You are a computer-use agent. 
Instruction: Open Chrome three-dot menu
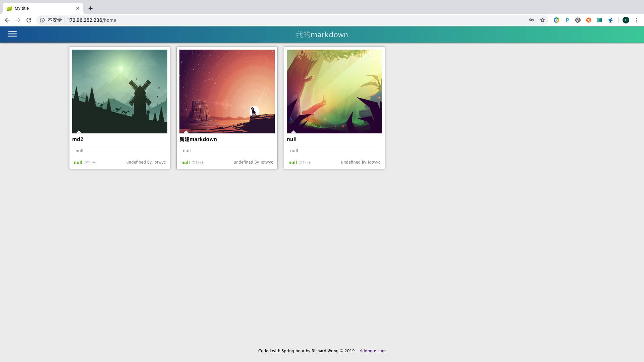pyautogui.click(x=637, y=20)
